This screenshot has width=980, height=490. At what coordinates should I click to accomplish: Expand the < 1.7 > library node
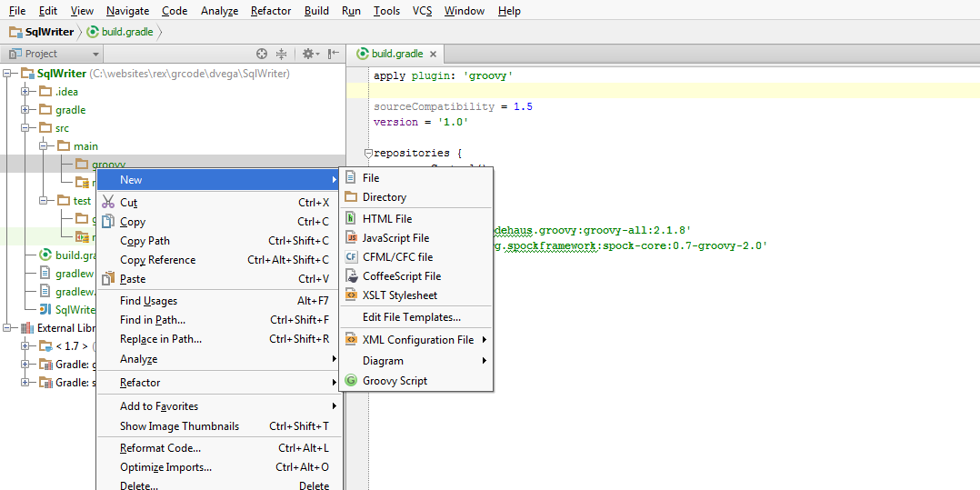pos(25,345)
